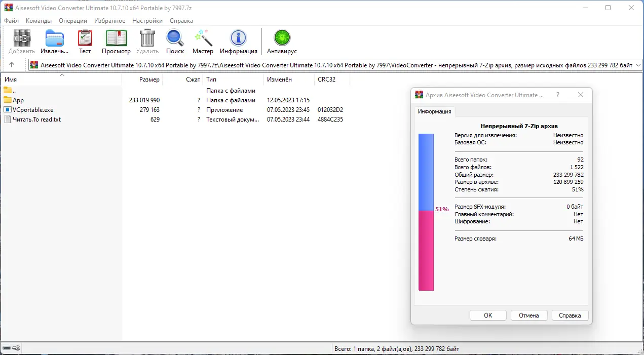The image size is (644, 355).
Task: Click Размер в архиве value 120 899 259
Action: tap(568, 182)
